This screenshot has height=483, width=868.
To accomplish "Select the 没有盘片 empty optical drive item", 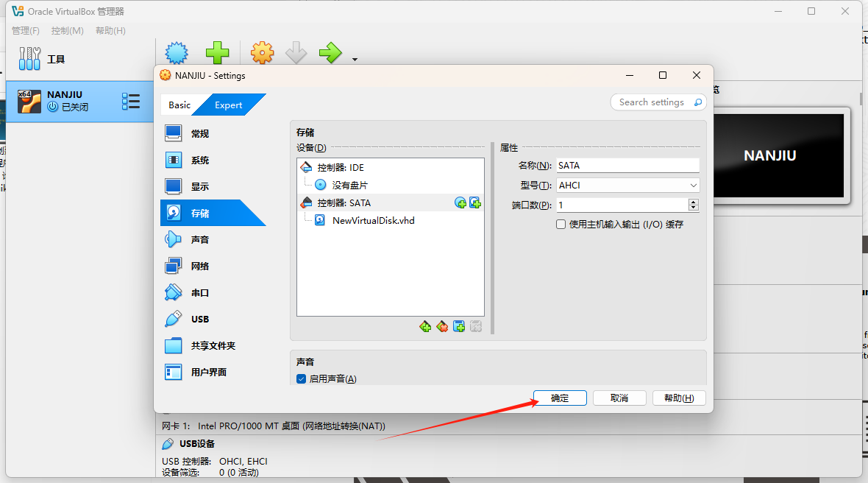I will 391,185.
